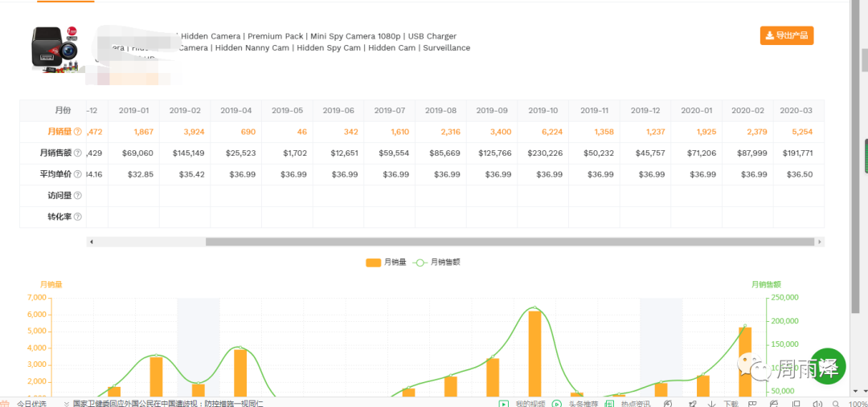Click the 2019-10 sales bar in the chart

pyautogui.click(x=534, y=352)
